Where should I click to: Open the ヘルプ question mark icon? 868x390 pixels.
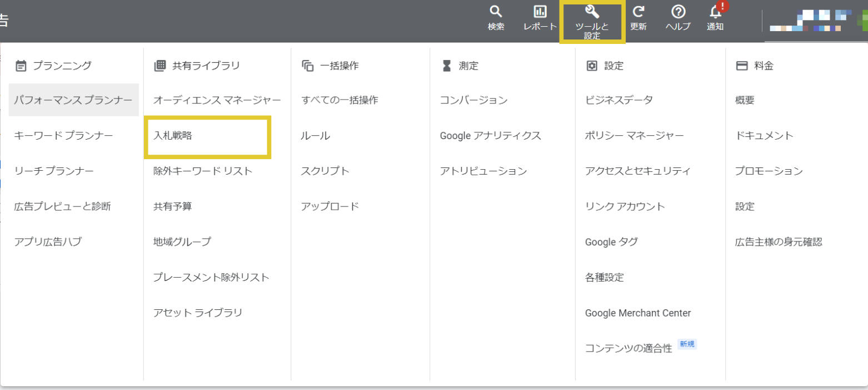(x=678, y=12)
